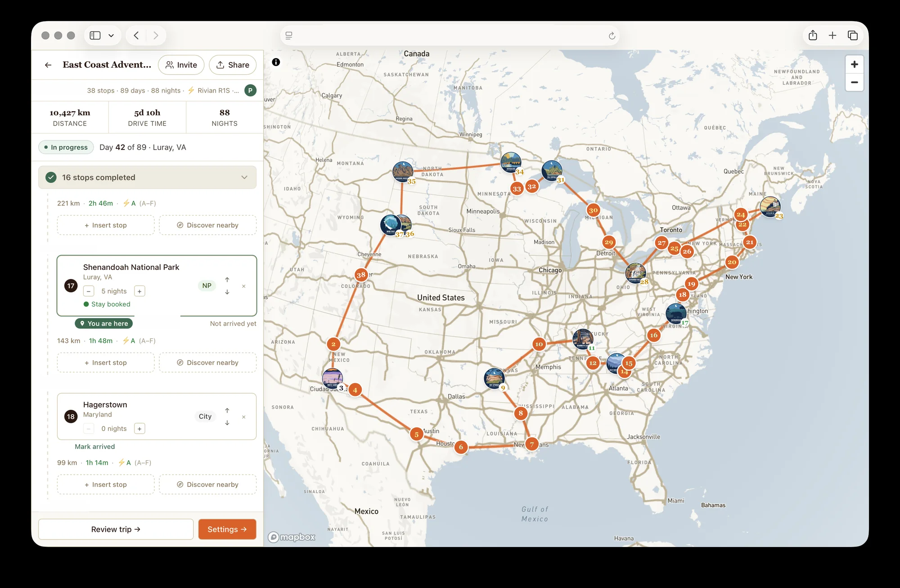Toggle the browser sidebar
This screenshot has height=588, width=900.
(x=95, y=36)
